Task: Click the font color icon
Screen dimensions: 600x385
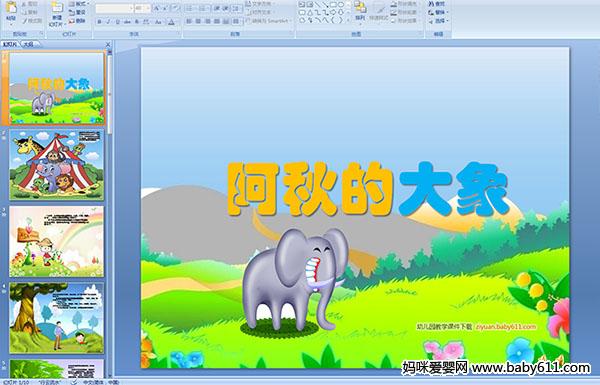Action: (171, 22)
